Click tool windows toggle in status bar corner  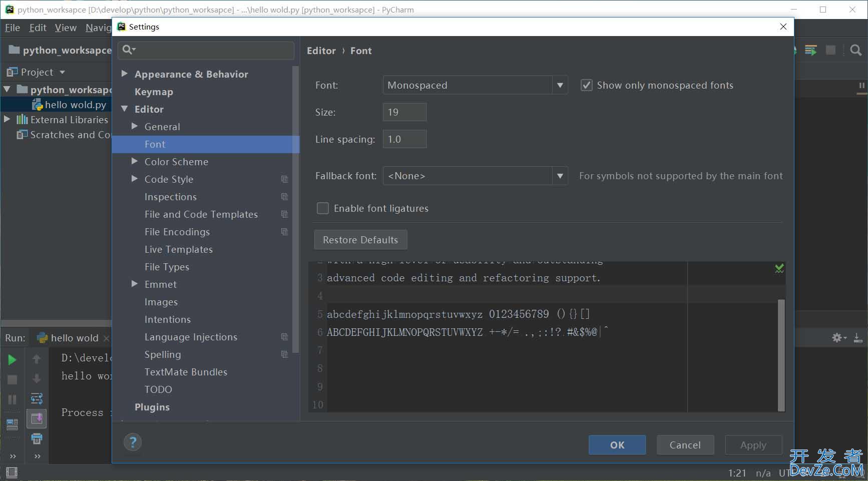pos(11,472)
